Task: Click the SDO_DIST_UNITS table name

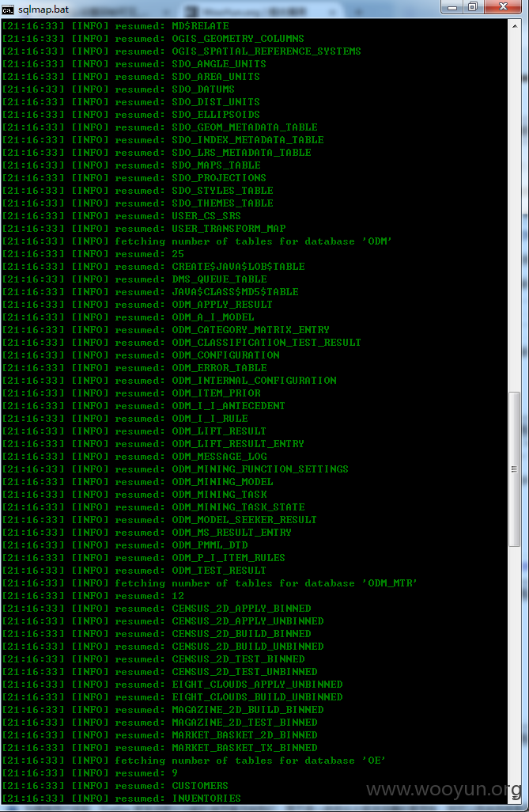Action: click(x=216, y=102)
